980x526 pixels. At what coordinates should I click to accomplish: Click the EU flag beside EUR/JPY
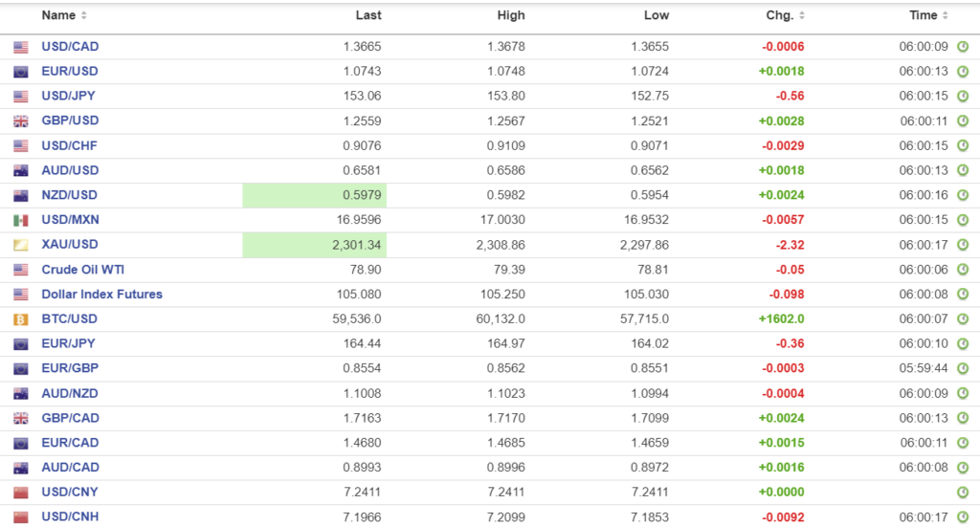pyautogui.click(x=21, y=344)
